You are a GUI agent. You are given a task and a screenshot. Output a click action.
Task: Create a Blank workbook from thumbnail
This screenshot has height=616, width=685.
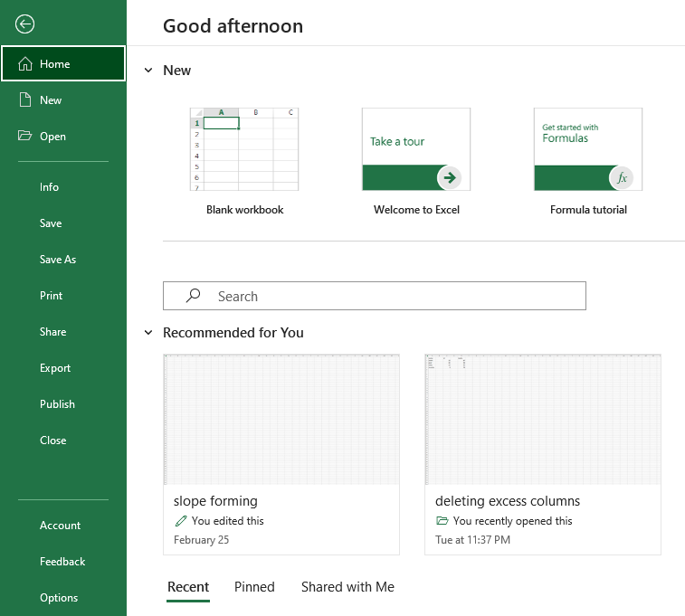[244, 149]
